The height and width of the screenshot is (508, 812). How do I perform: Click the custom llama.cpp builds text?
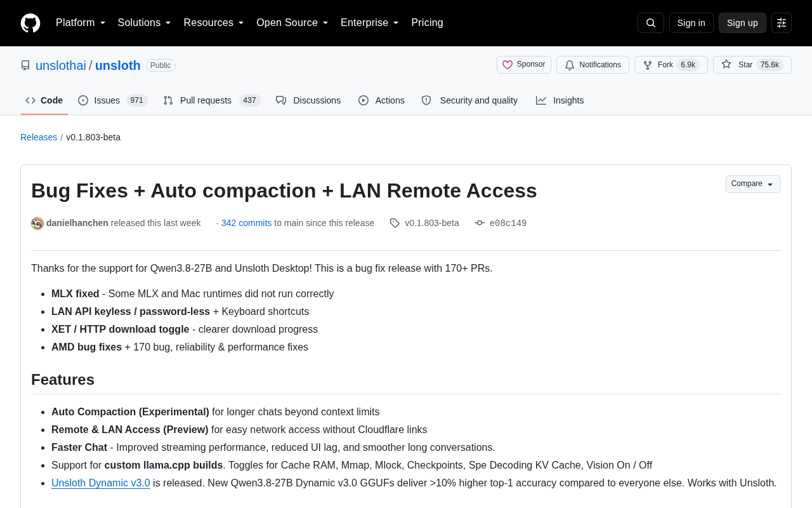[x=164, y=465]
